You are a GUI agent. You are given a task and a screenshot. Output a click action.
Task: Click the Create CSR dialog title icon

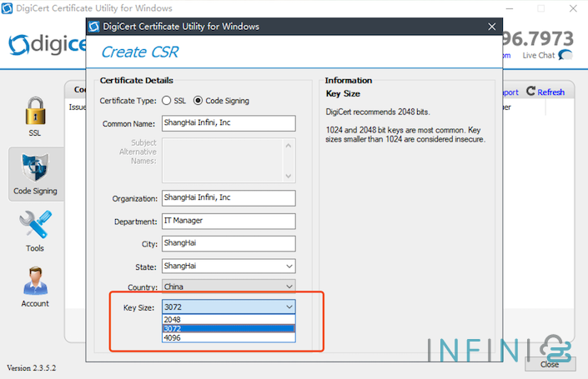[94, 27]
